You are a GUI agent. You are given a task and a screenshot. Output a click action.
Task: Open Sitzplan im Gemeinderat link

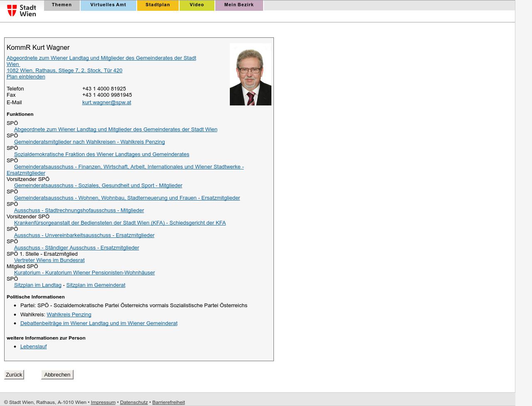tap(96, 285)
